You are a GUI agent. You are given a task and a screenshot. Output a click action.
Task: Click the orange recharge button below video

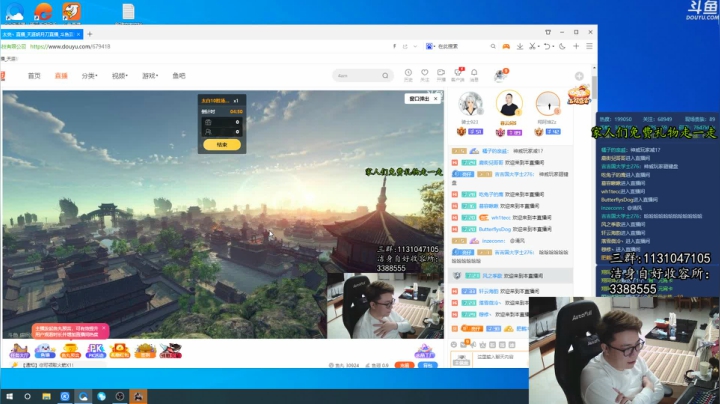(x=404, y=365)
